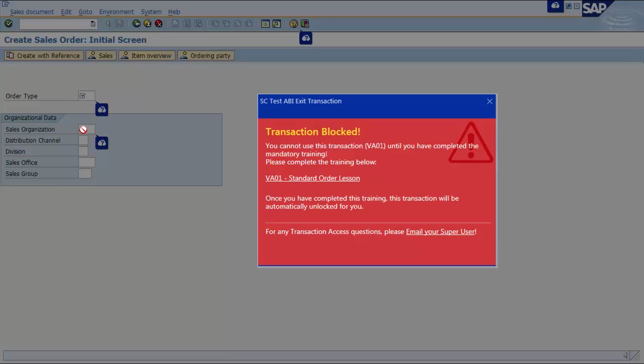Click the red Cancel icon

click(x=159, y=24)
